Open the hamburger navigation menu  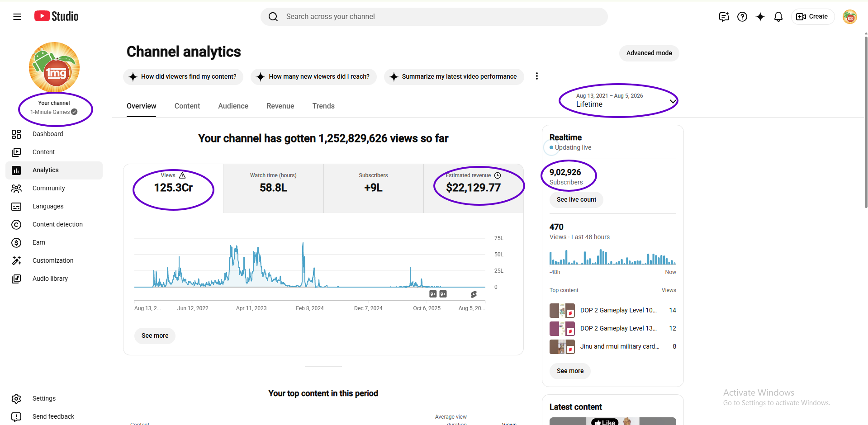click(x=17, y=17)
